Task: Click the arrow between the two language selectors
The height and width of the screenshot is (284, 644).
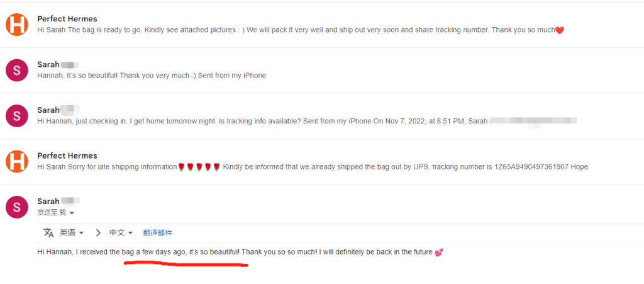Action: 98,233
